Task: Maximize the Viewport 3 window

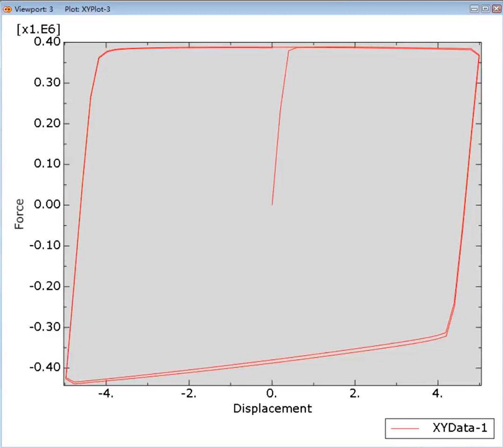Action: (x=485, y=9)
